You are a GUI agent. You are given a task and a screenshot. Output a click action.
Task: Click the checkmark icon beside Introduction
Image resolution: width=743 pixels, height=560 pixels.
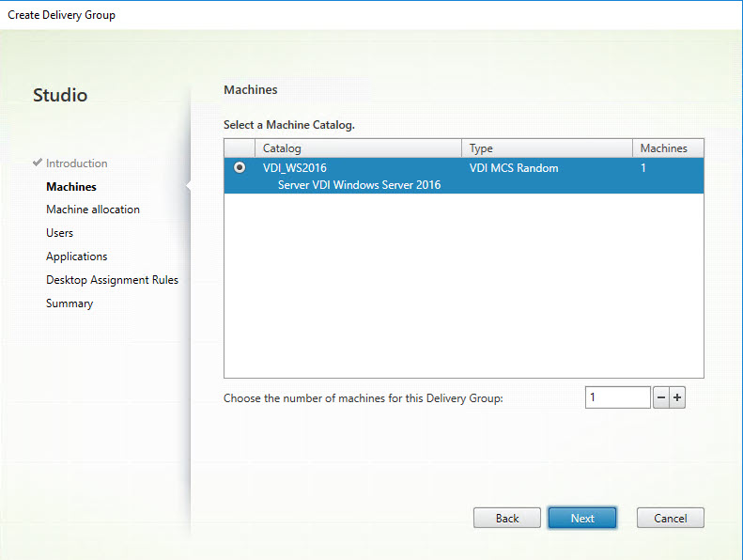pyautogui.click(x=38, y=163)
